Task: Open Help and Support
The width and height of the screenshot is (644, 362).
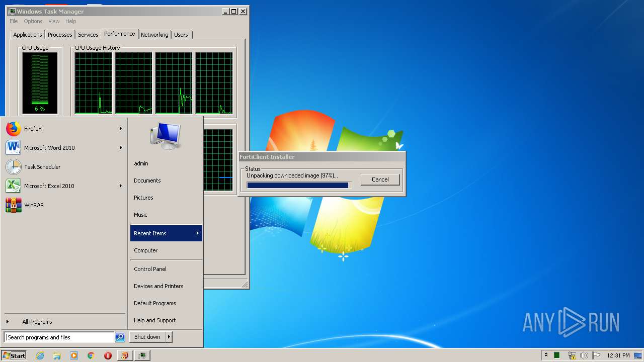Action: [x=155, y=320]
